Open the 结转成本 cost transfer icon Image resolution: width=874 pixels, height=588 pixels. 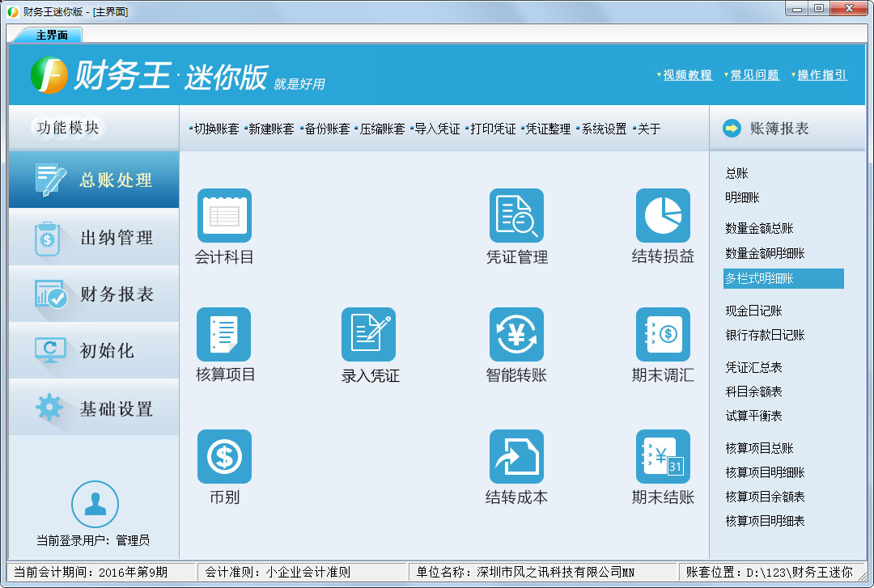click(x=516, y=456)
